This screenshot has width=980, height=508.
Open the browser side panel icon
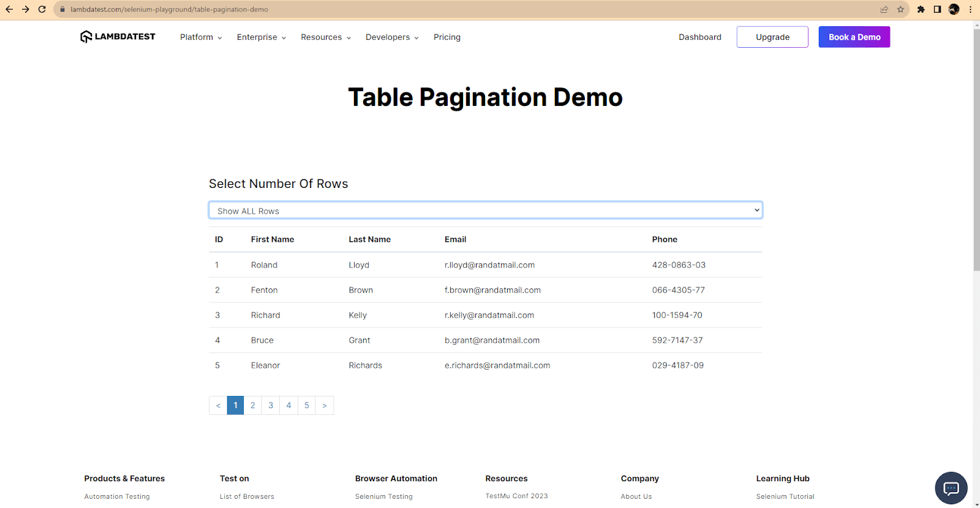coord(937,9)
